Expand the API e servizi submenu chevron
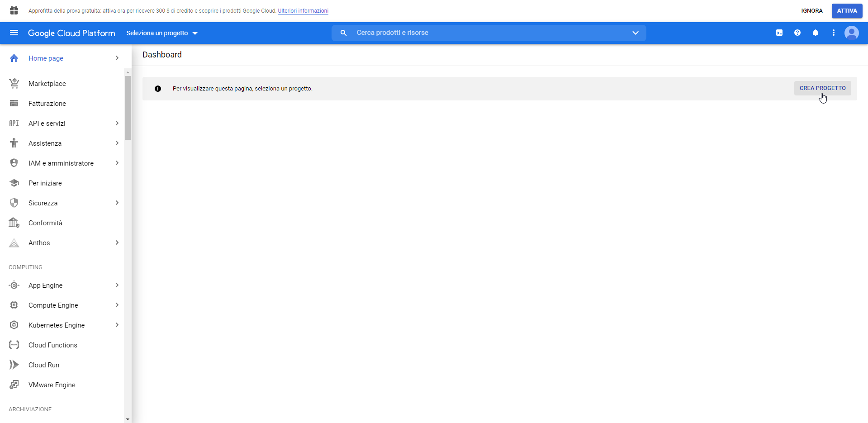The image size is (868, 423). point(117,123)
